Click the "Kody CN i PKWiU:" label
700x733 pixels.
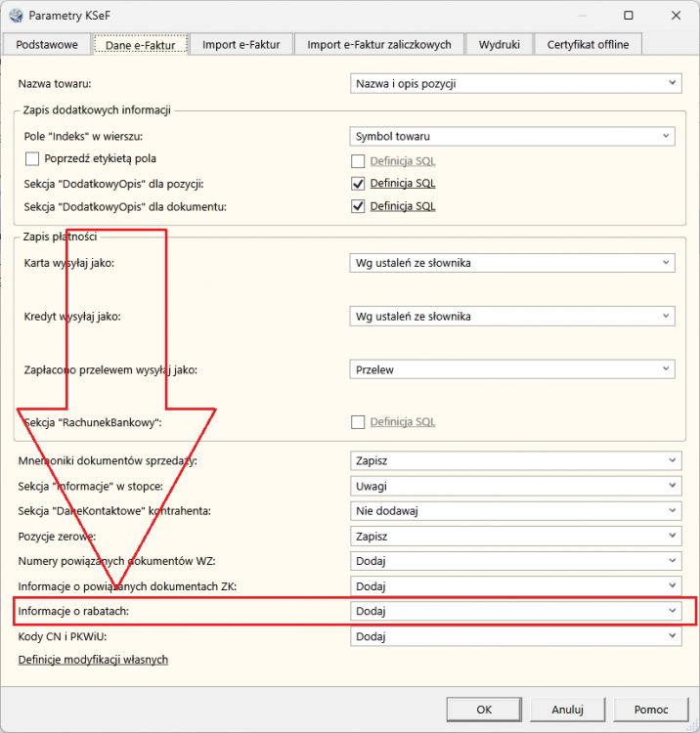pyautogui.click(x=63, y=636)
